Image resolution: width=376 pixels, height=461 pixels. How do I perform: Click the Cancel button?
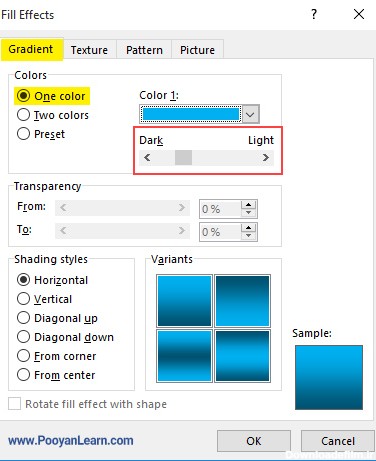click(338, 441)
